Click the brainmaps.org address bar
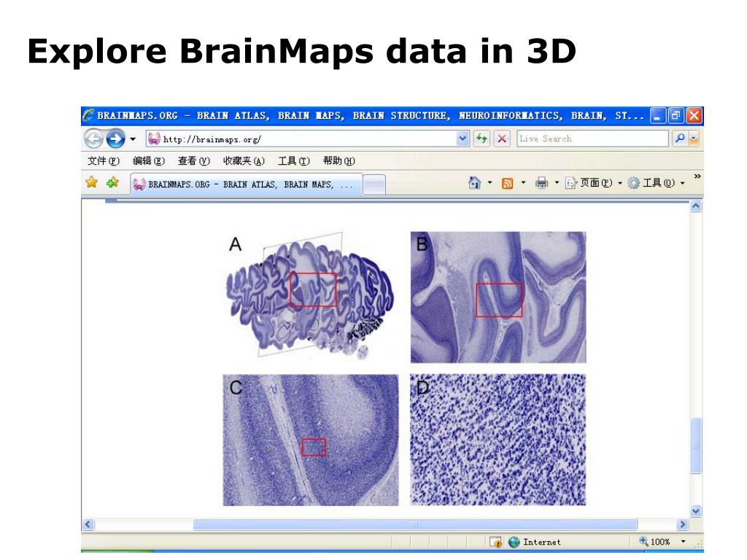Image resolution: width=747 pixels, height=560 pixels. (301, 139)
